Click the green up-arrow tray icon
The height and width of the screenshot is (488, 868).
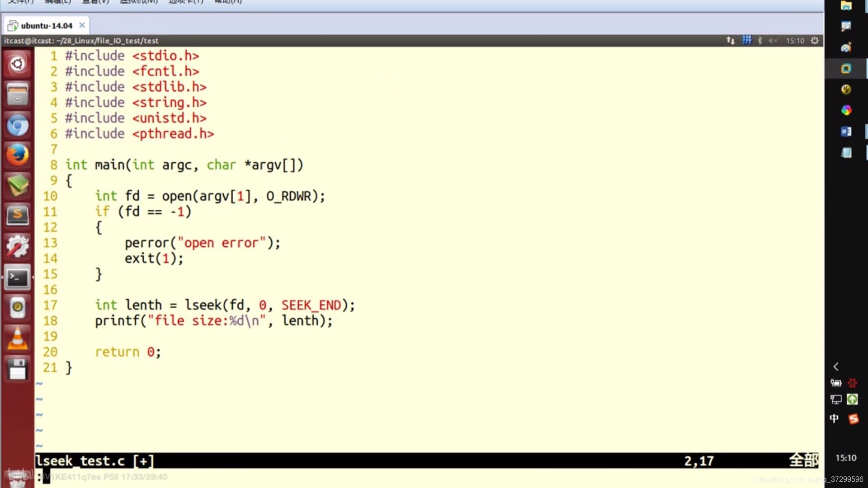(x=853, y=399)
